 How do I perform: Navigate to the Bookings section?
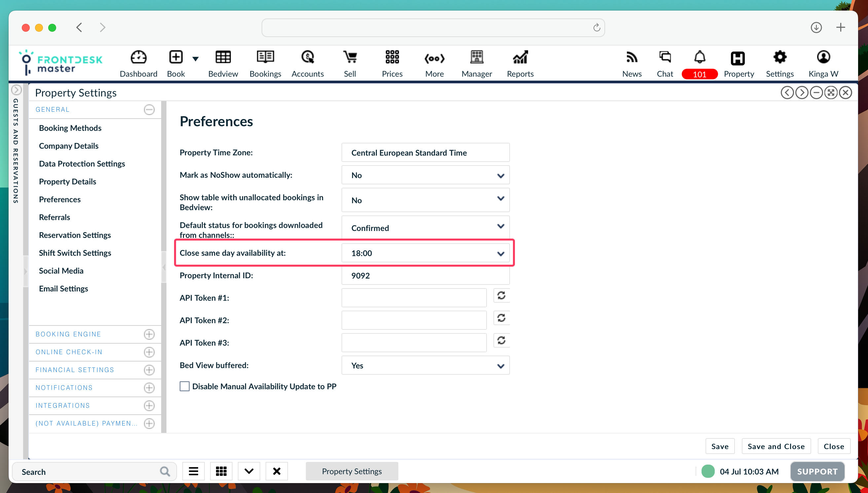[x=265, y=64]
